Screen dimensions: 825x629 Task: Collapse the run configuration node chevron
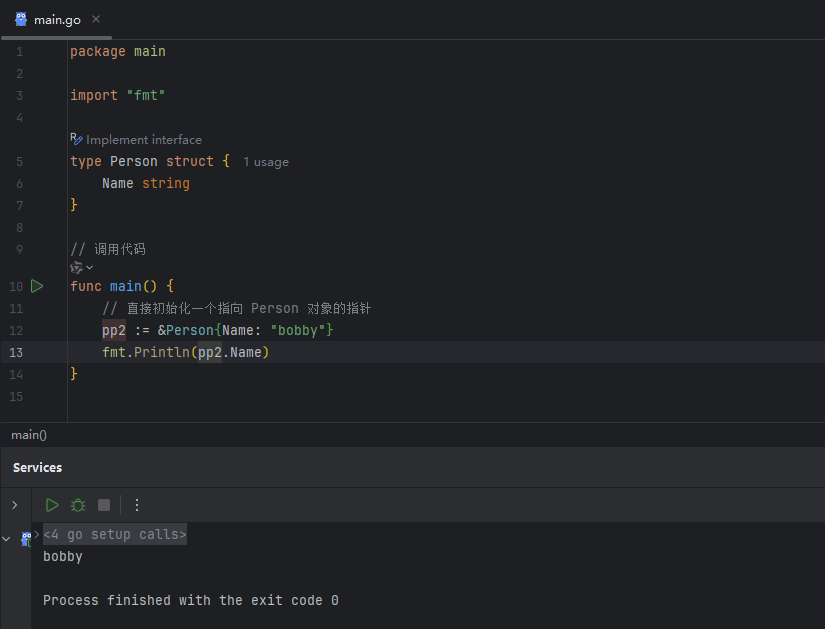[6, 539]
